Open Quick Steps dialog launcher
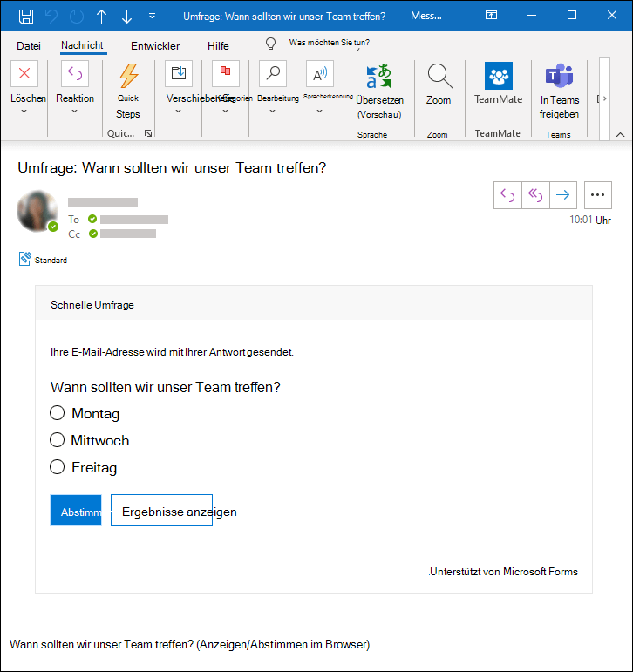Viewport: 633px width, 672px height. [148, 133]
